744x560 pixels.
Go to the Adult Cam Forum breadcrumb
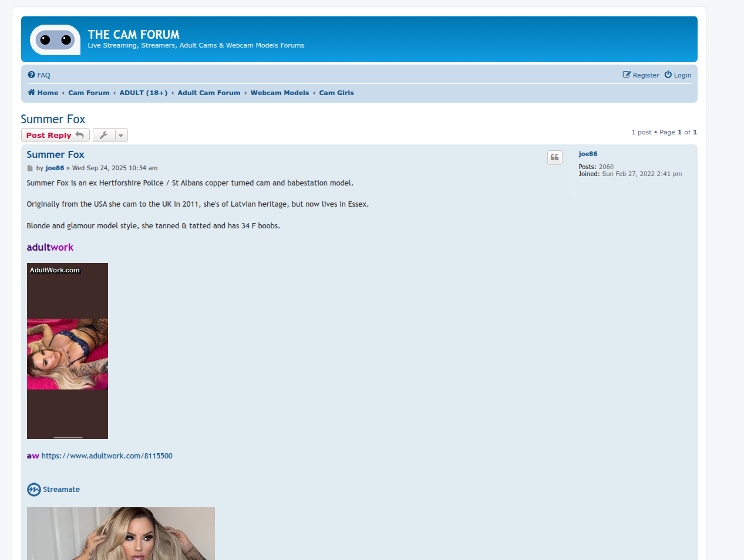[209, 93]
